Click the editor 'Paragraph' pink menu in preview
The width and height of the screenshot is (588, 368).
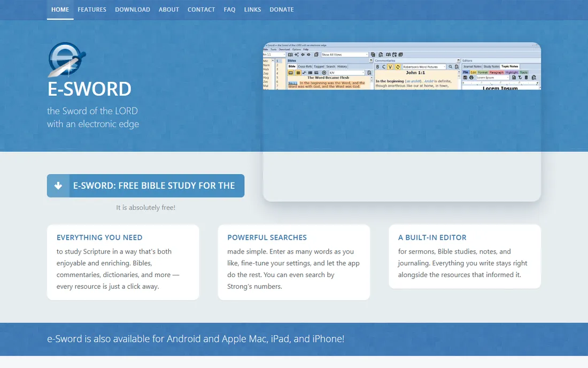coord(496,72)
